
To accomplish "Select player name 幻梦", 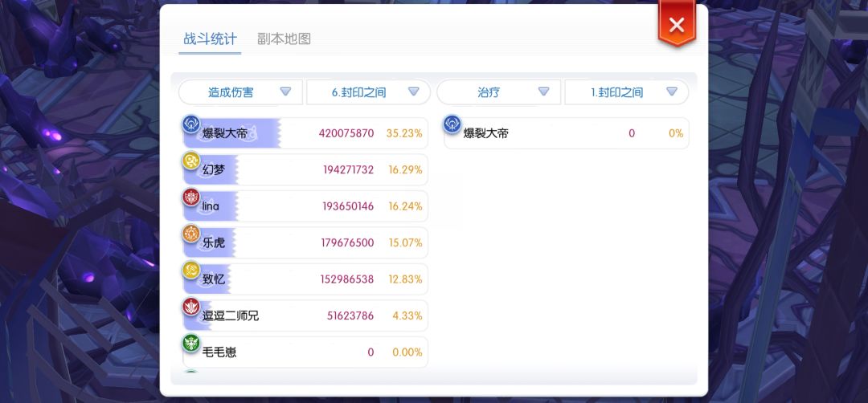I will pos(214,169).
